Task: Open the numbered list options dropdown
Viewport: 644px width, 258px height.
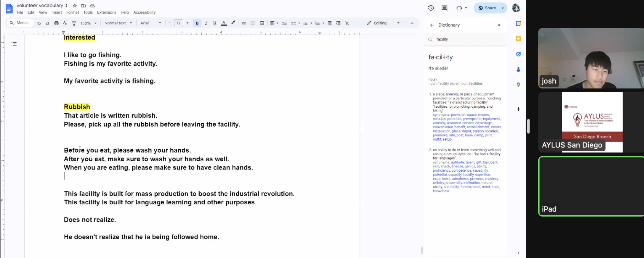Action: 319,23
